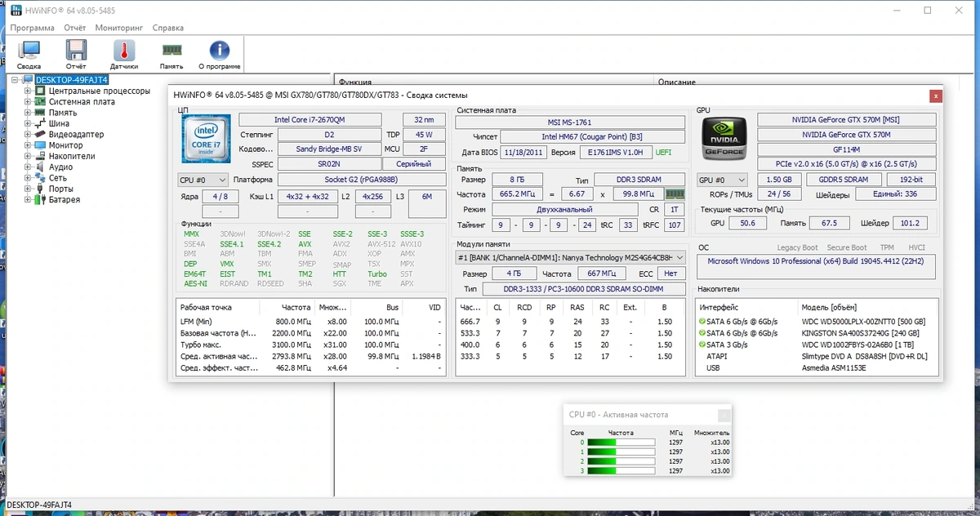This screenshot has height=516, width=980.
Task: Click the TPM label in ОС section
Action: pos(887,247)
